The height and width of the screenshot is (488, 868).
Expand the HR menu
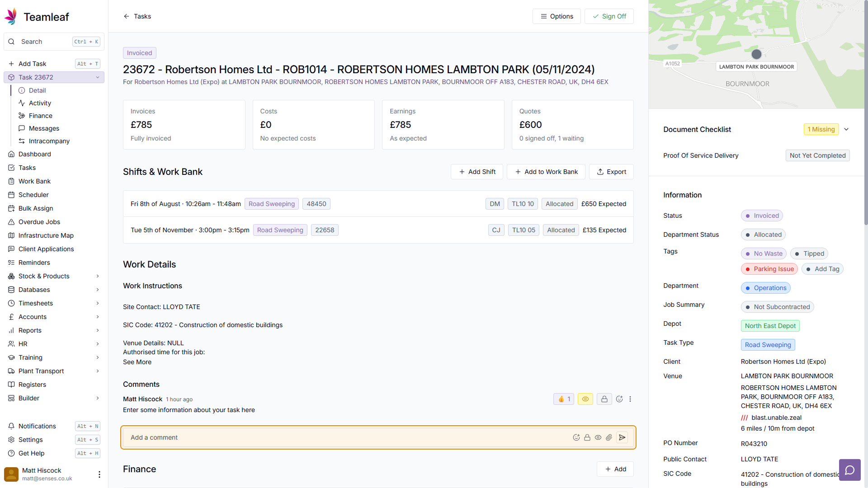[x=98, y=344]
